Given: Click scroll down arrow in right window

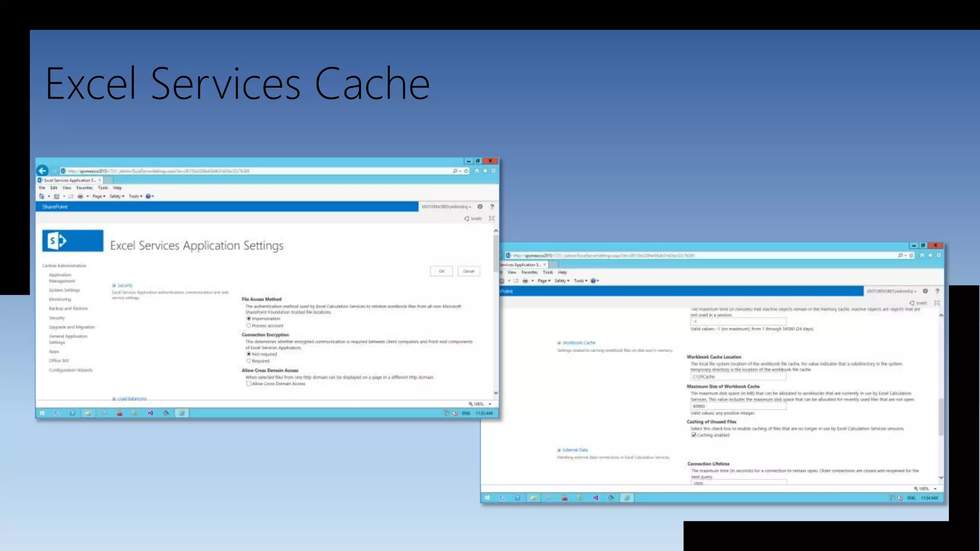Looking at the screenshot, I should coord(941,477).
